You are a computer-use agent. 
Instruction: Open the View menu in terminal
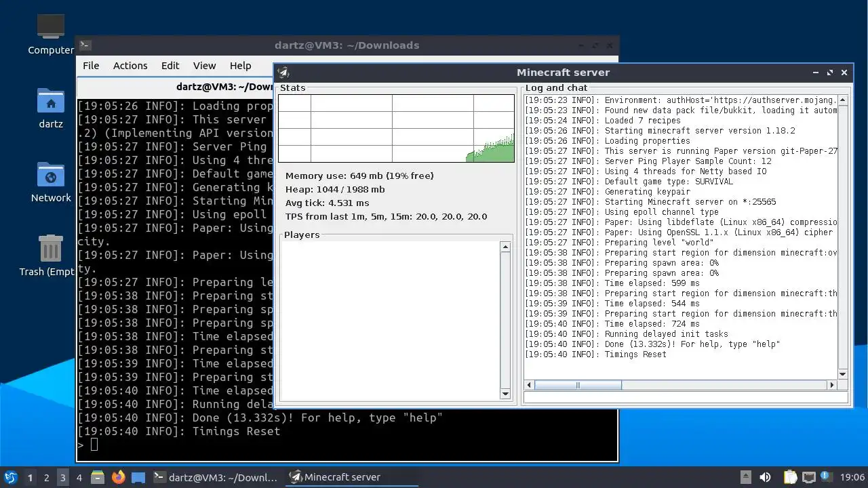click(x=204, y=66)
